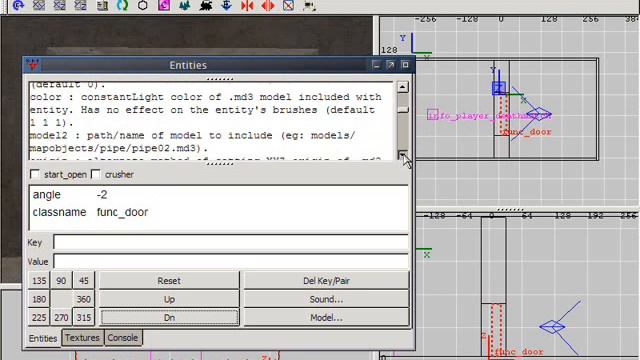Restore the Entities window size
640x360 pixels.
(x=391, y=65)
